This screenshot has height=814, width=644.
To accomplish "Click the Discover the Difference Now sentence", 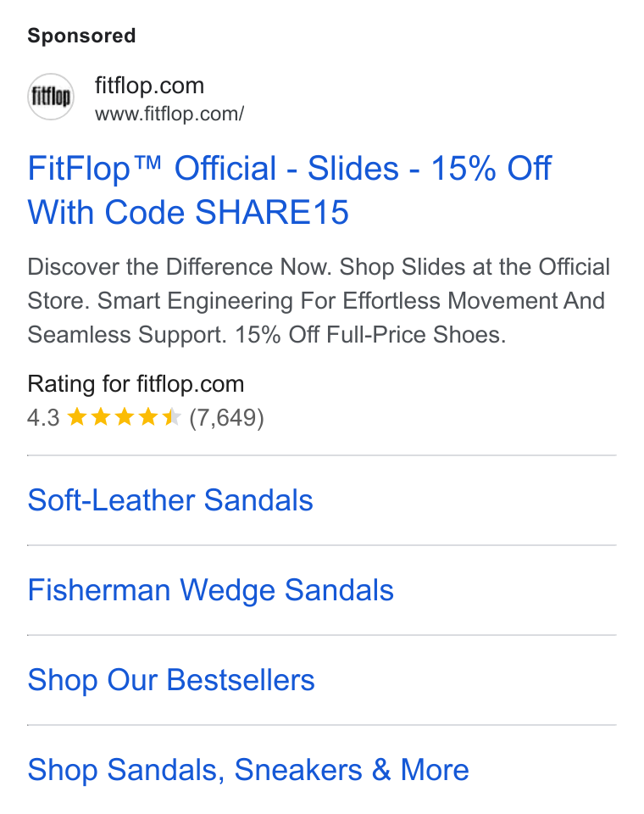I will (179, 267).
